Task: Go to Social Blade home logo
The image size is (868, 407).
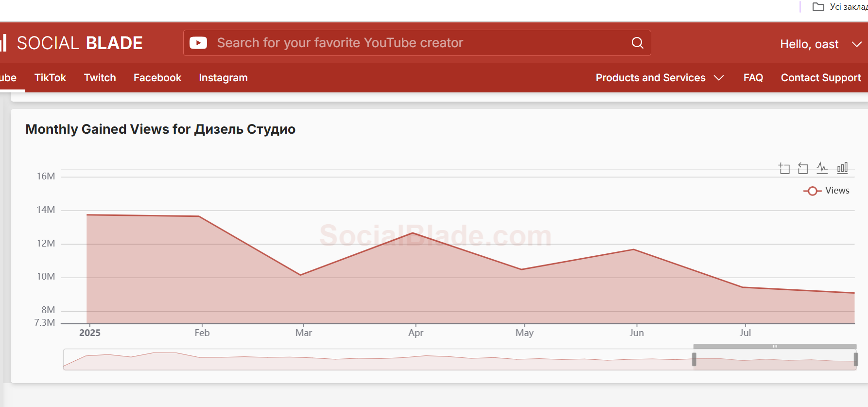Action: click(x=72, y=43)
